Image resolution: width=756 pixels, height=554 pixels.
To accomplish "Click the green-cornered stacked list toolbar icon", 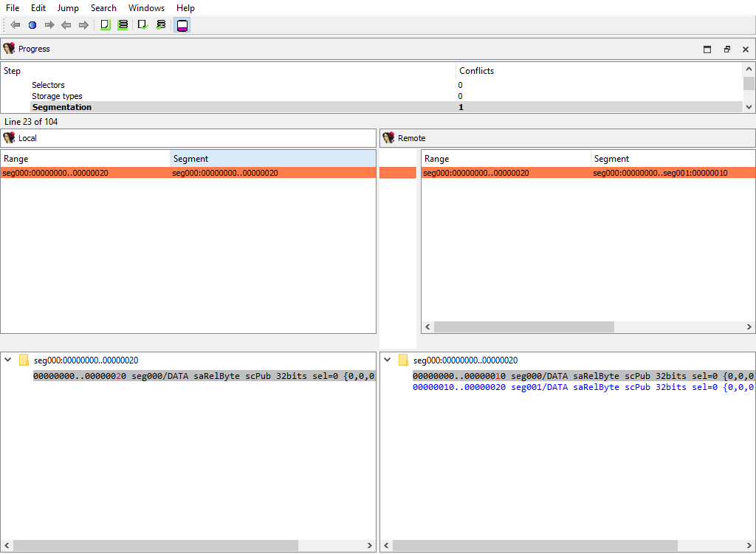I will click(x=123, y=25).
